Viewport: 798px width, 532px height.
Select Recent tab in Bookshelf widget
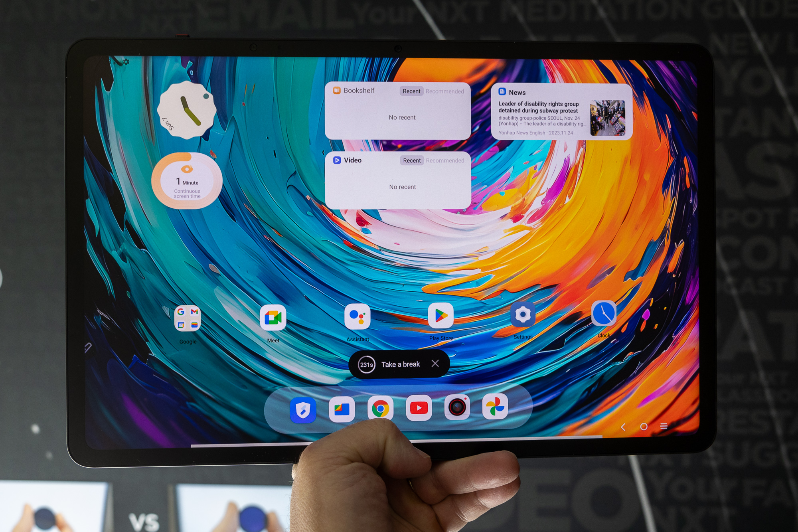coord(410,91)
